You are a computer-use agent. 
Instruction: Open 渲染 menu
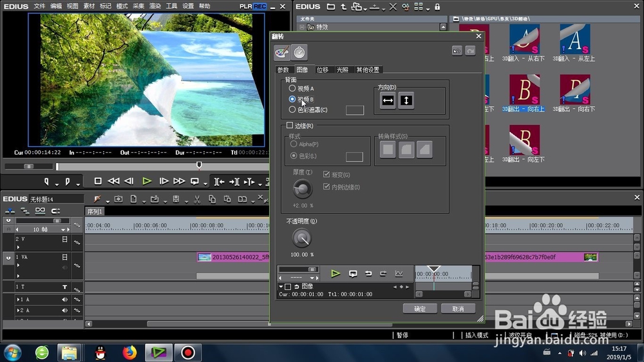click(155, 6)
